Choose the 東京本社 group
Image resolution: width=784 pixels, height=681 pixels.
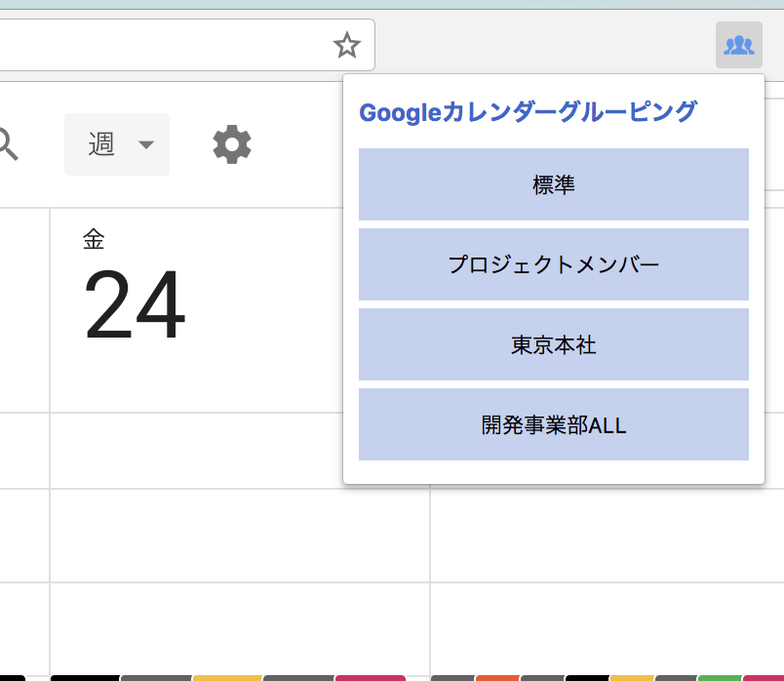click(554, 344)
